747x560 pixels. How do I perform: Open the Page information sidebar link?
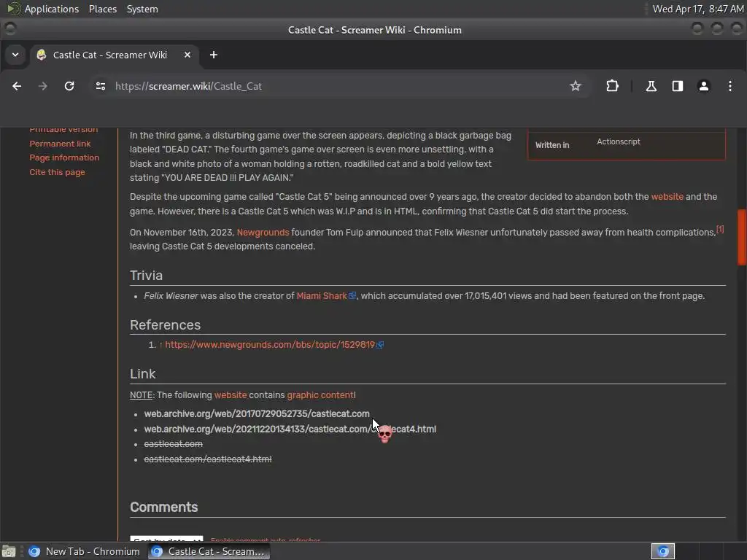click(x=64, y=157)
